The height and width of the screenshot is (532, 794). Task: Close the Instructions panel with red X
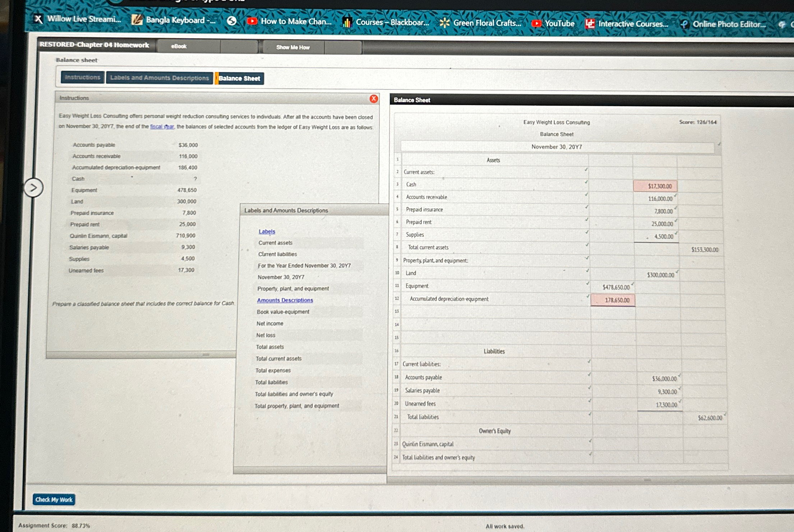[374, 99]
